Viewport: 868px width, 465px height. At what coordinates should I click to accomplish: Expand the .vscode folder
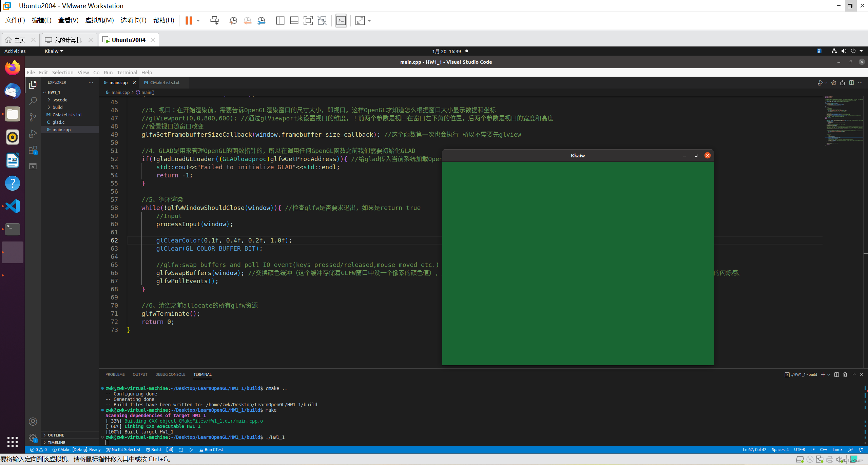49,100
